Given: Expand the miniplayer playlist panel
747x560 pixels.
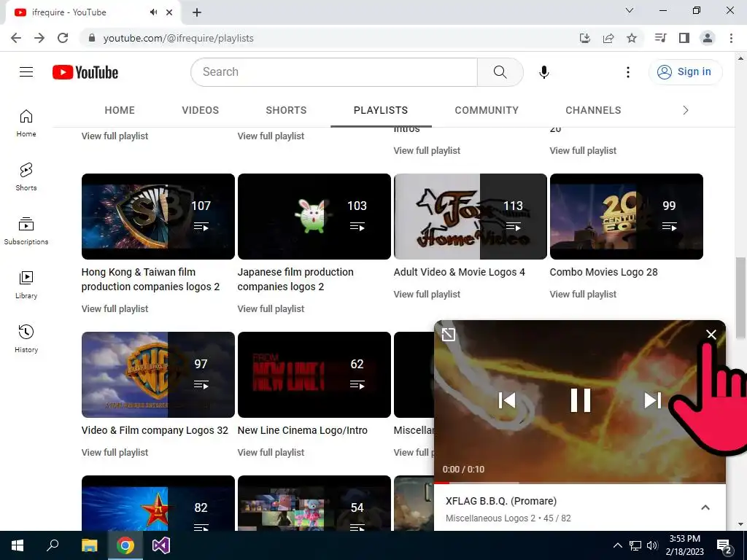Looking at the screenshot, I should tap(705, 507).
